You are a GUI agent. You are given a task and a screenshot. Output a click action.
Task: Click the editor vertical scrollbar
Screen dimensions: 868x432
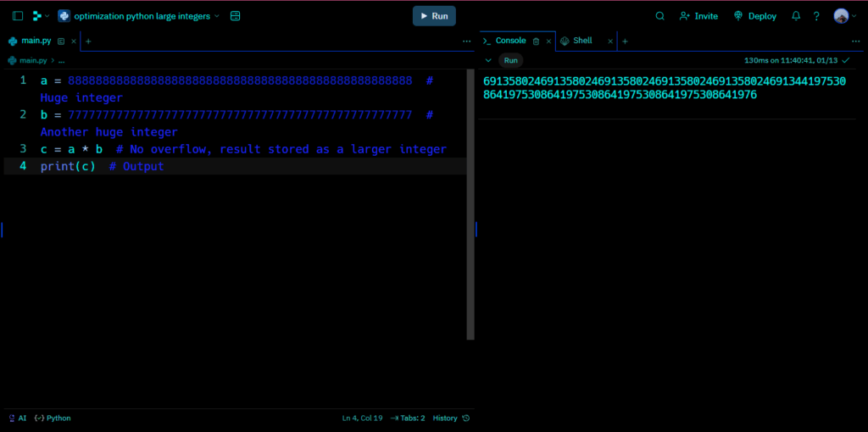(470, 204)
